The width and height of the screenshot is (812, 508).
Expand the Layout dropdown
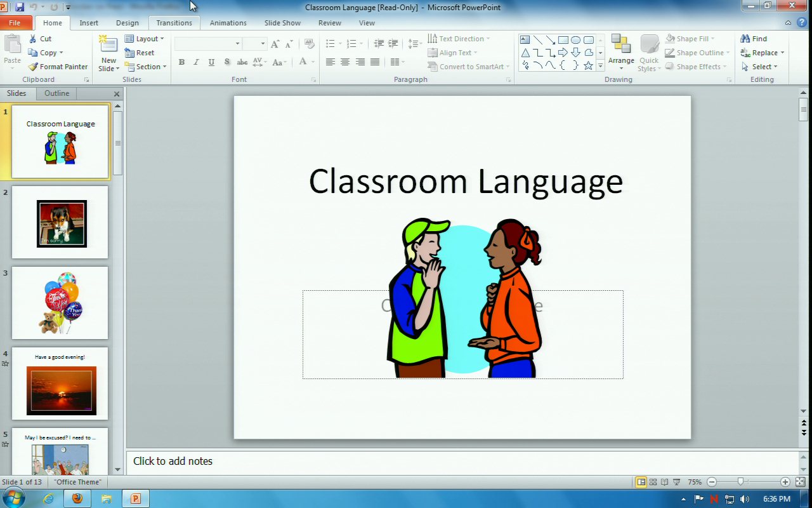(145, 39)
